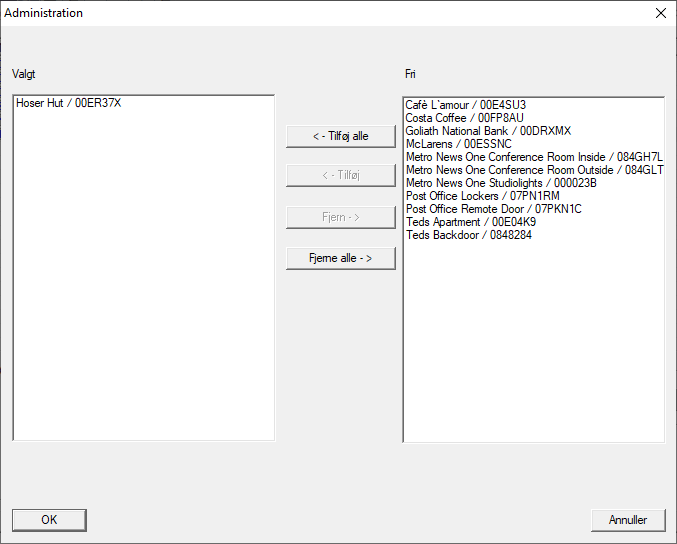Select 'McLarens / 00ESSNC' from Fri list
This screenshot has height=544, width=677.
458,144
